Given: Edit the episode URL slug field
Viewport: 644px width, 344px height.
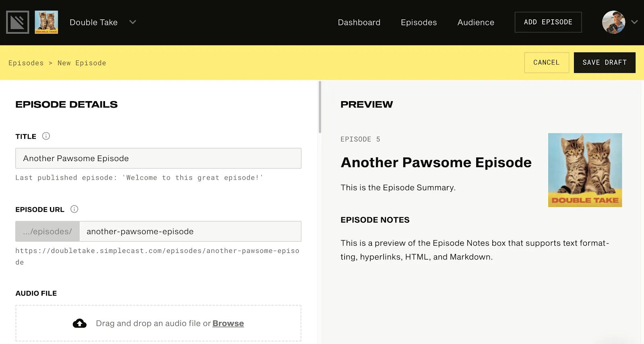Looking at the screenshot, I should click(x=190, y=232).
